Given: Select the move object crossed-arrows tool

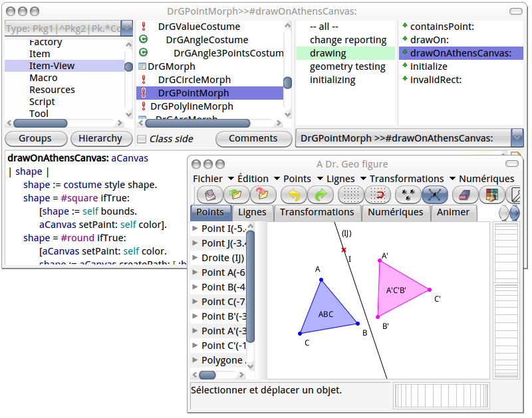Looking at the screenshot, I should [x=434, y=194].
